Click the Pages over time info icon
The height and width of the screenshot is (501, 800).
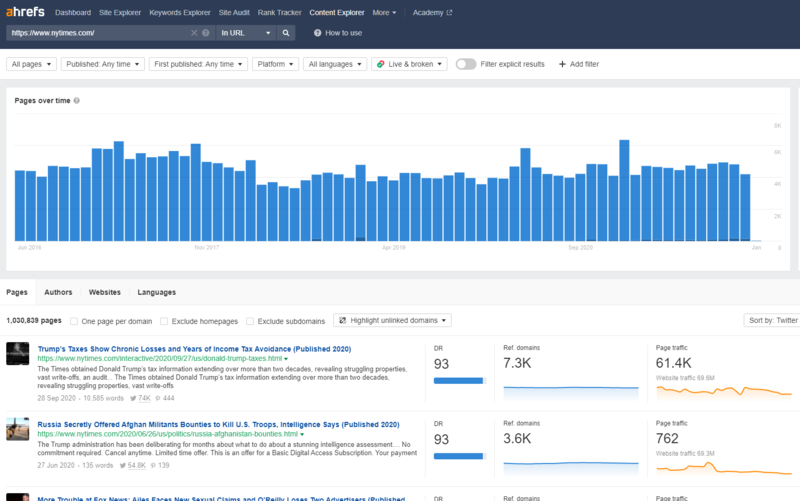coord(77,101)
